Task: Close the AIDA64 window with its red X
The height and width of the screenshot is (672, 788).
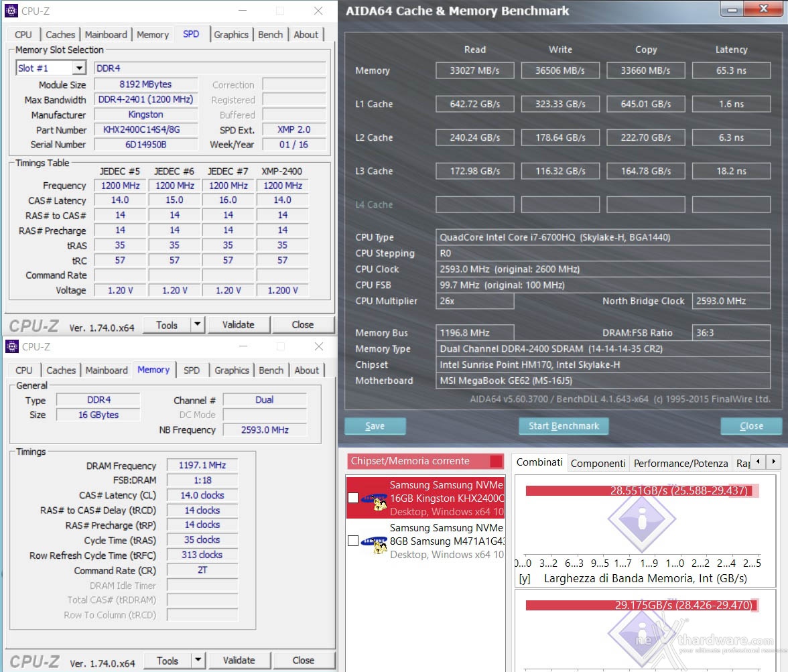Action: click(763, 9)
